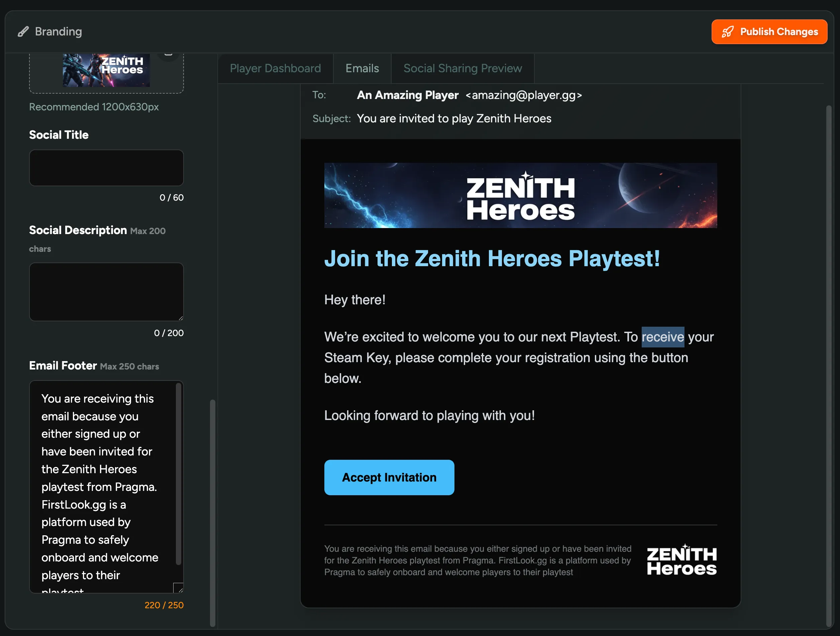
Task: Select the Zenith Heroes thumbnail in the upload area
Action: click(x=106, y=70)
